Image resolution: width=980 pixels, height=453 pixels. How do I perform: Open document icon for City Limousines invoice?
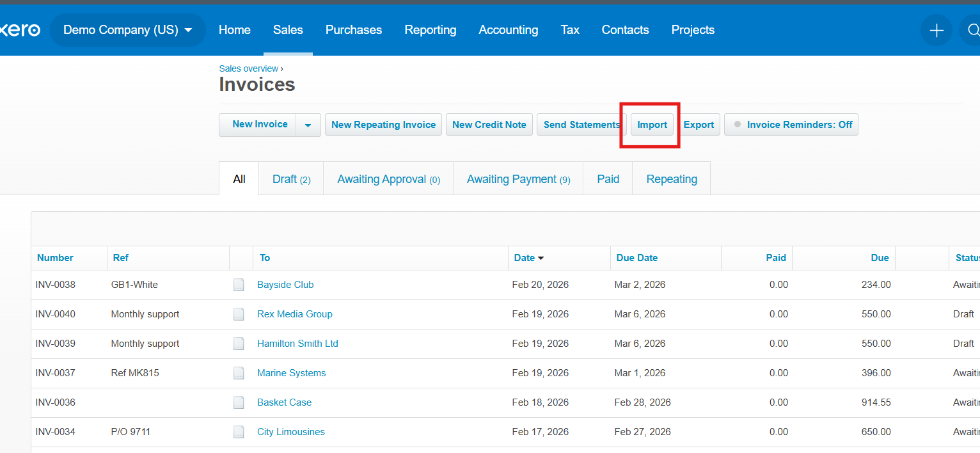click(x=239, y=432)
